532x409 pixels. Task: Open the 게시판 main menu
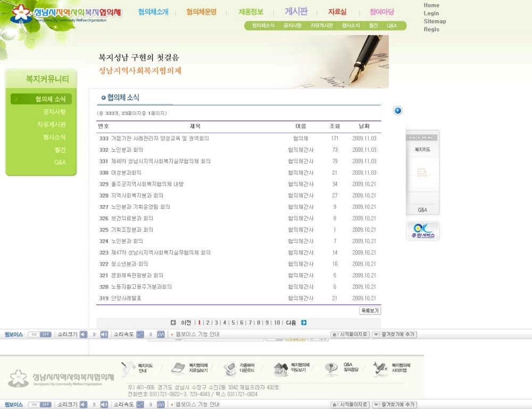[296, 12]
